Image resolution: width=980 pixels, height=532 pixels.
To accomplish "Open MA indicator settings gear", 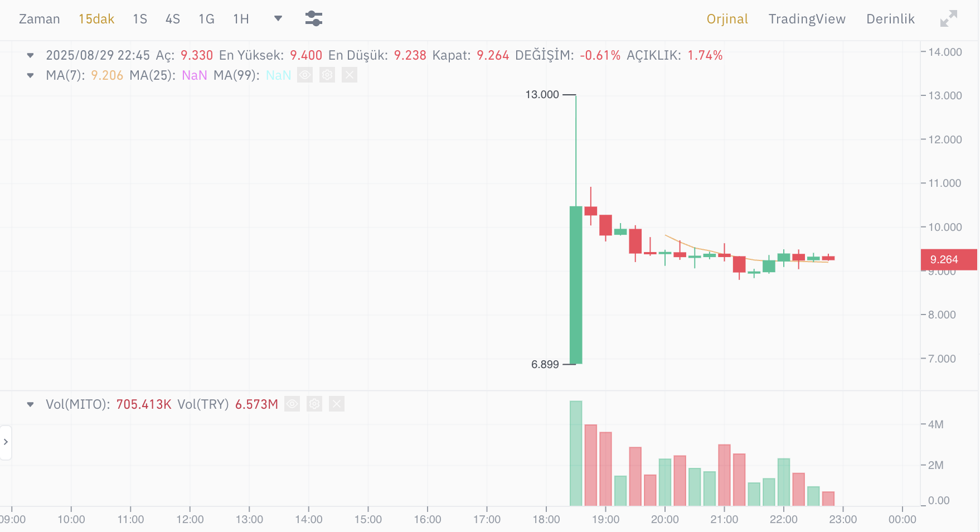I will tap(327, 75).
